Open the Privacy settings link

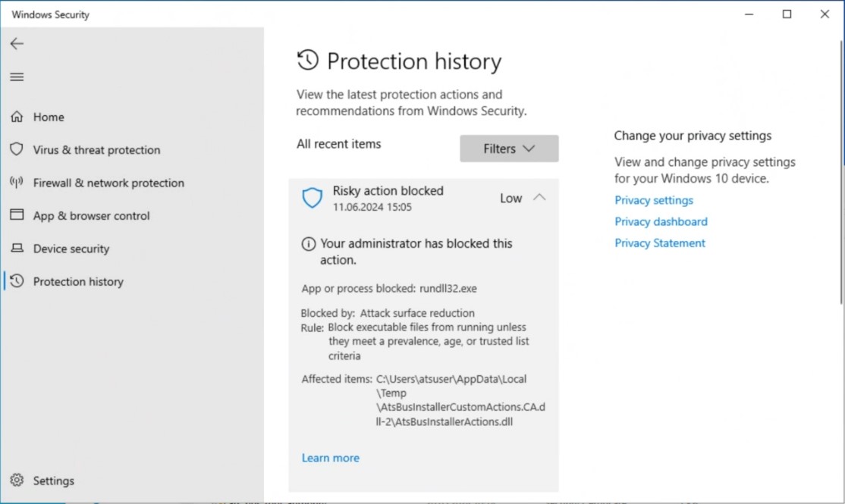(x=653, y=200)
